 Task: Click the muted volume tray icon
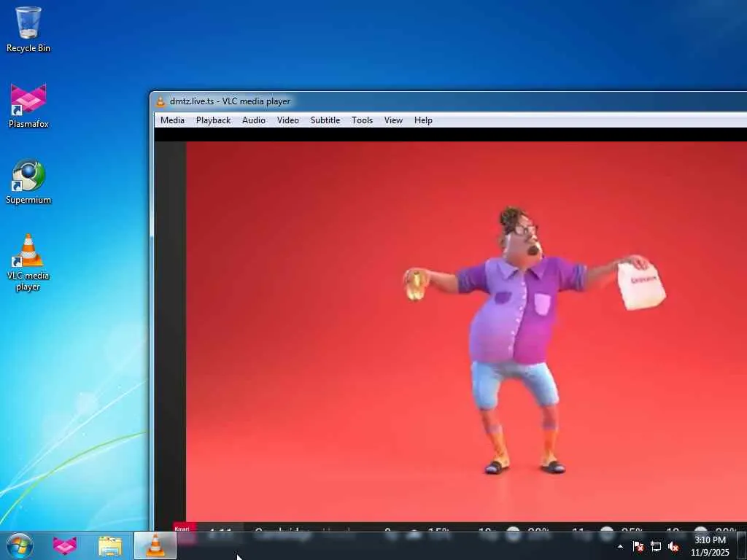coord(673,546)
